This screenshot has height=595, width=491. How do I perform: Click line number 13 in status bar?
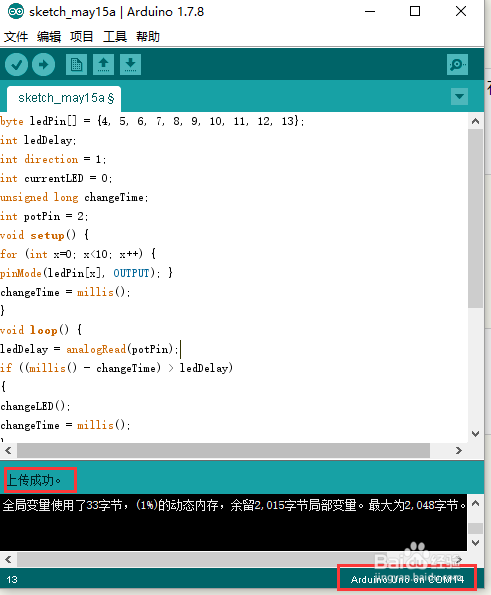(x=12, y=580)
